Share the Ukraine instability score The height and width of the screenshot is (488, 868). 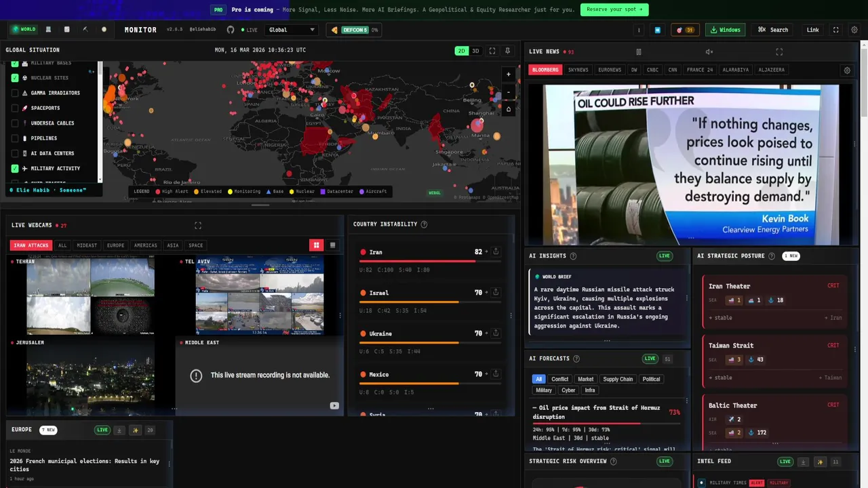click(x=496, y=333)
